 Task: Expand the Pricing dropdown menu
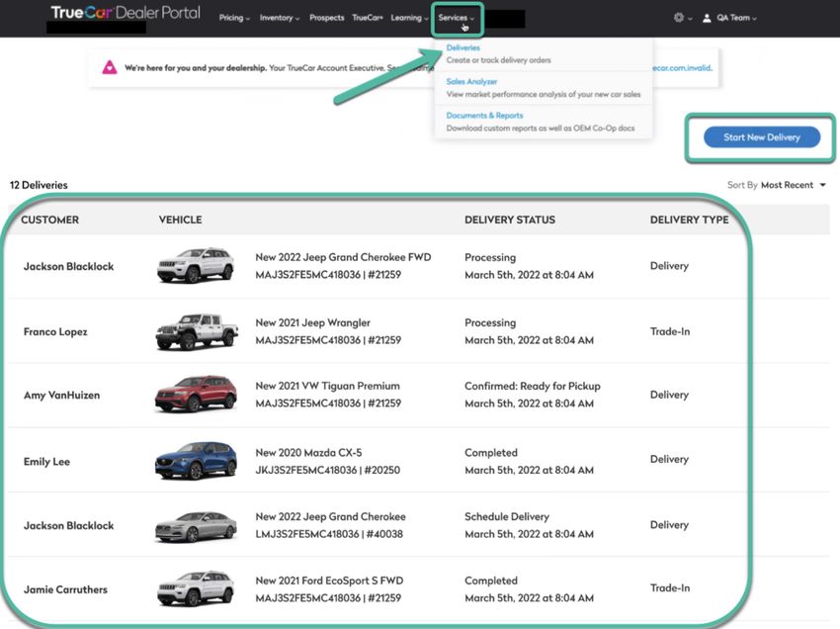tap(234, 18)
